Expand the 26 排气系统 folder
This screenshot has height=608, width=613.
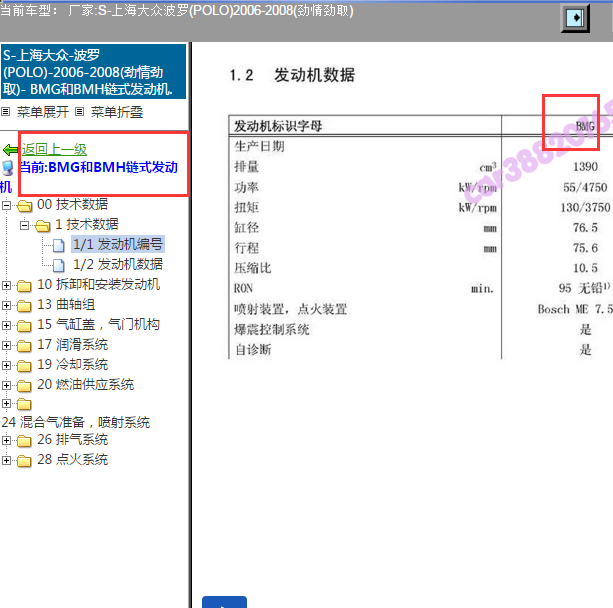[x=6, y=440]
